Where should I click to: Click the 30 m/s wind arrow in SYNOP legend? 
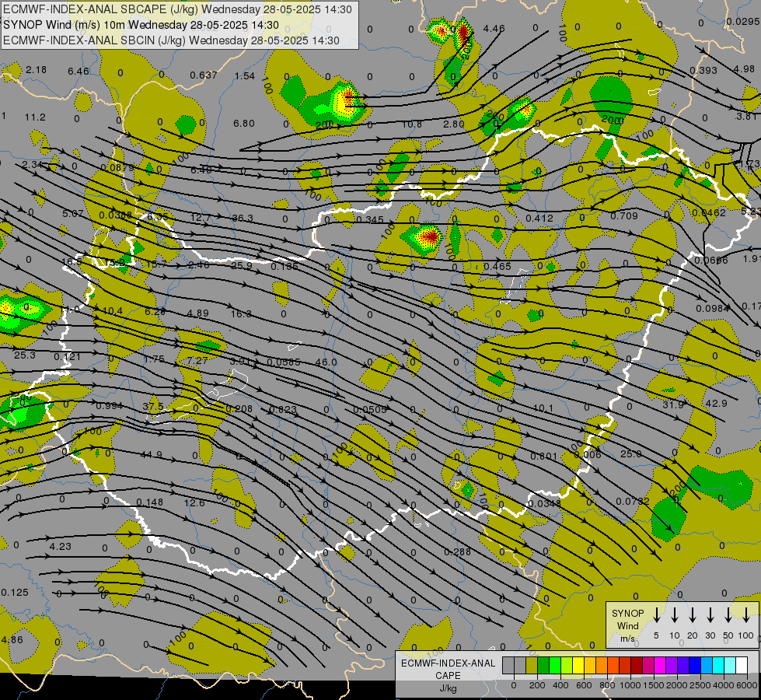pyautogui.click(x=710, y=614)
